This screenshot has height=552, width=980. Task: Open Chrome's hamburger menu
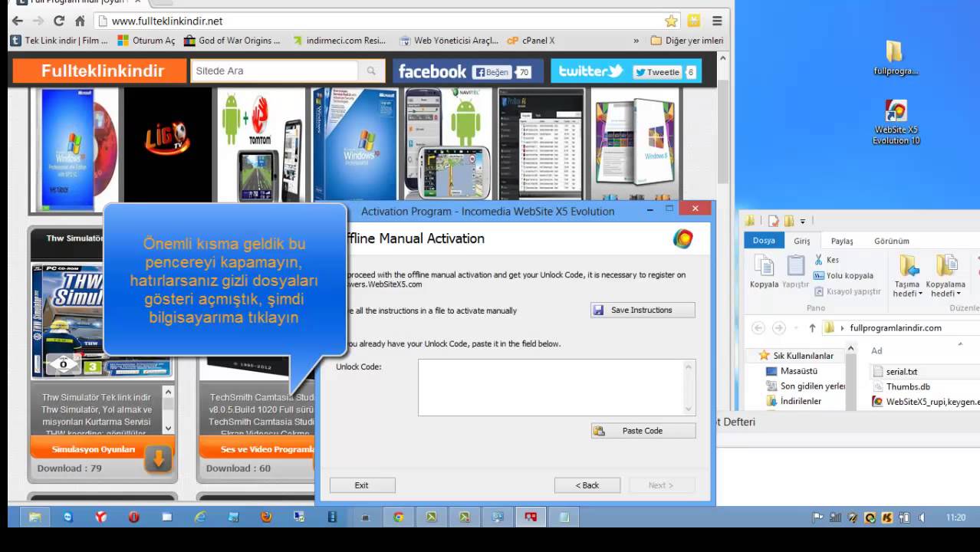717,21
